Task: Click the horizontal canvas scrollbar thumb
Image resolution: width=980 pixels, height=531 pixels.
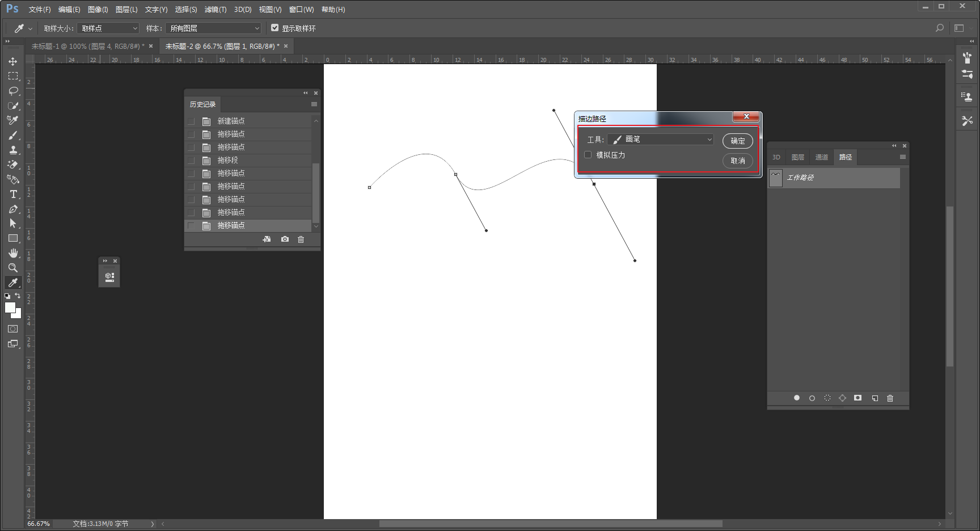Action: point(551,524)
